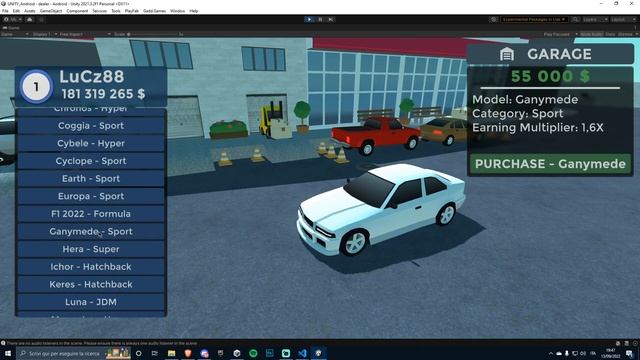Open the Assets menu
The image size is (640, 360).
[x=30, y=11]
